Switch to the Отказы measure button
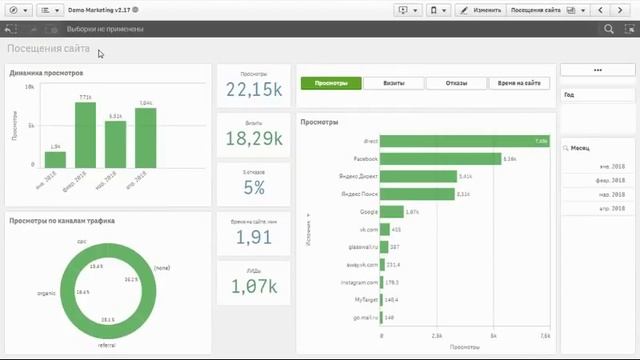640x360 pixels. pos(456,83)
